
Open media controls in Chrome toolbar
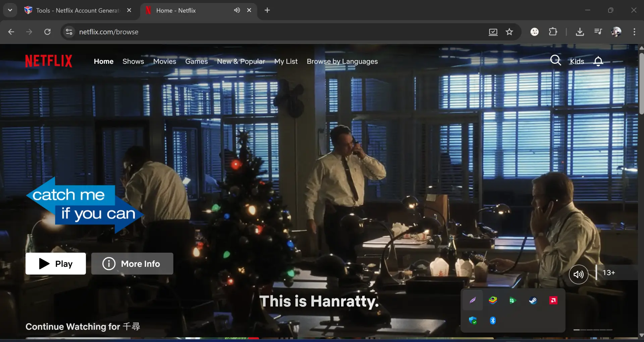click(598, 32)
